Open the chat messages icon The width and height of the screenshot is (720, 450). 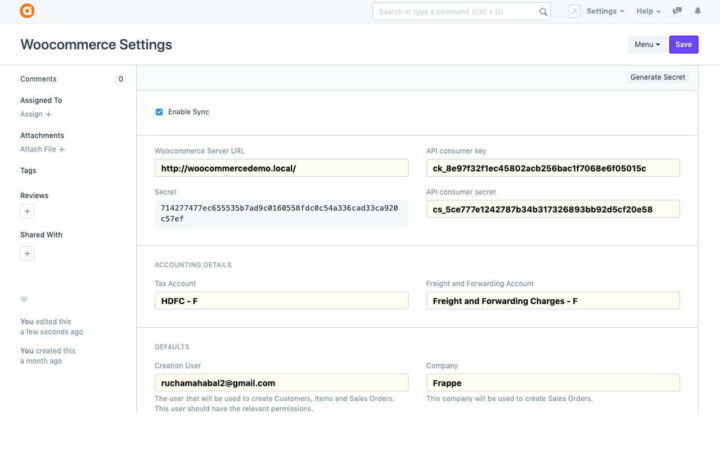click(677, 11)
